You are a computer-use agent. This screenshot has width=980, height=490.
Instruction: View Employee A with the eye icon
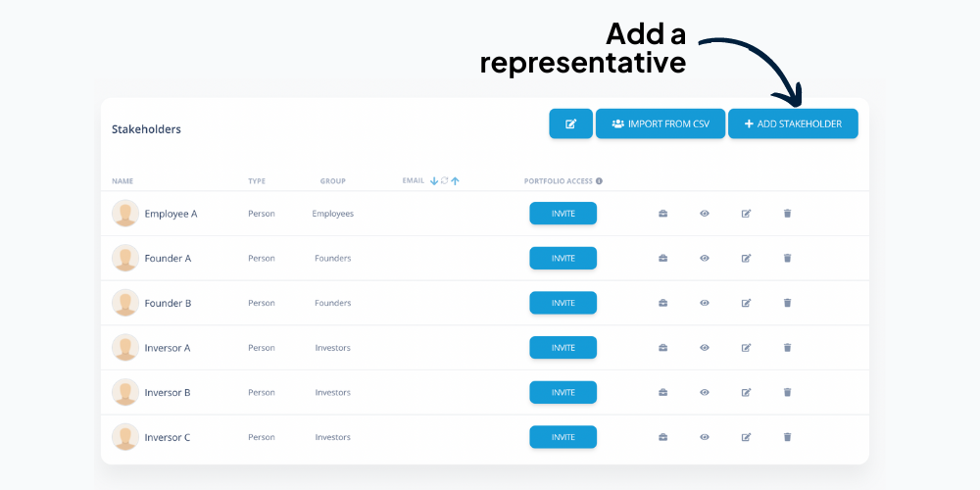[x=705, y=214]
